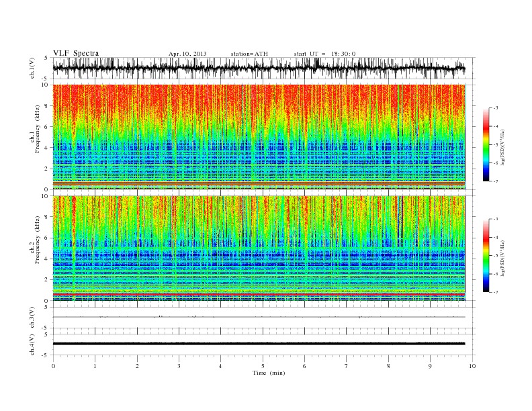Click inside the ch.1 frequency spectrogram

[x=259, y=137]
